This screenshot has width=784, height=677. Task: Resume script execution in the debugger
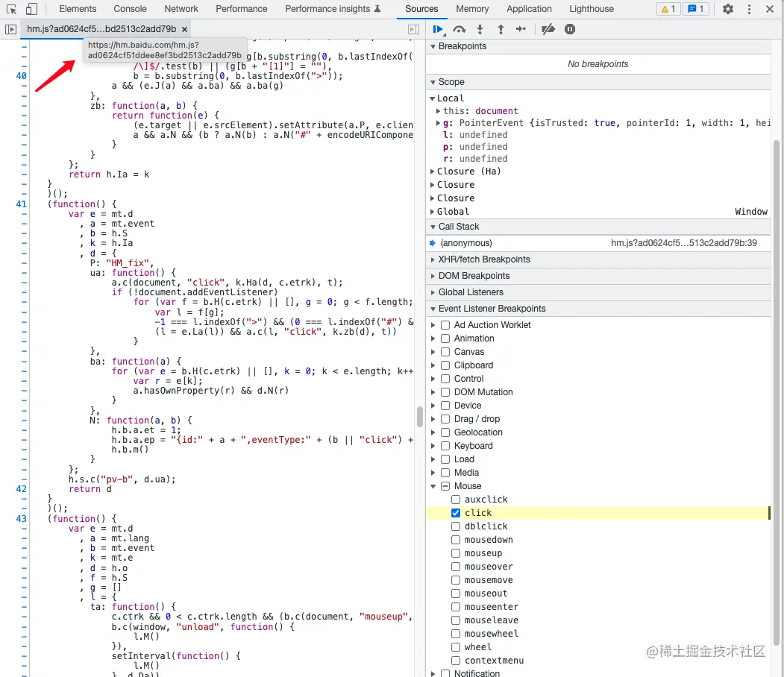[438, 29]
